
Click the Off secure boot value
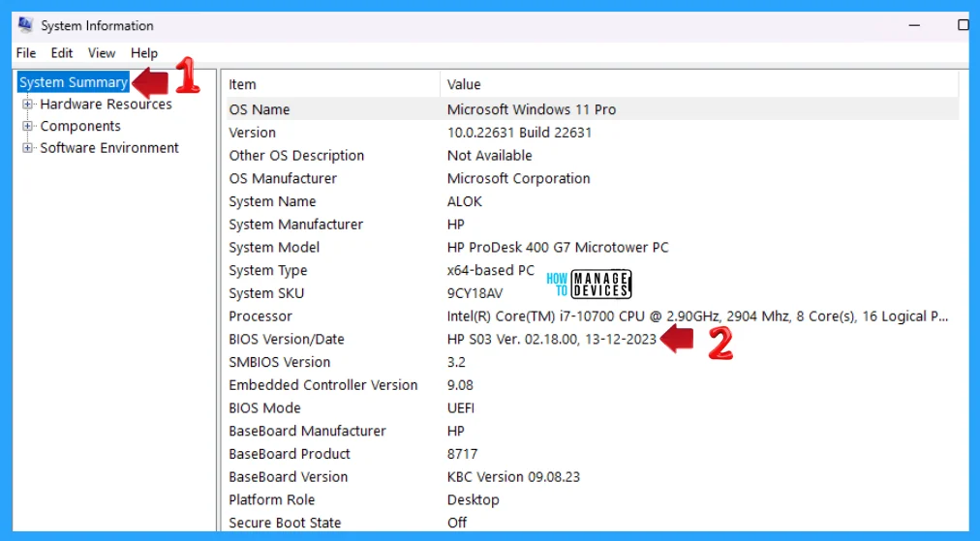pos(457,523)
